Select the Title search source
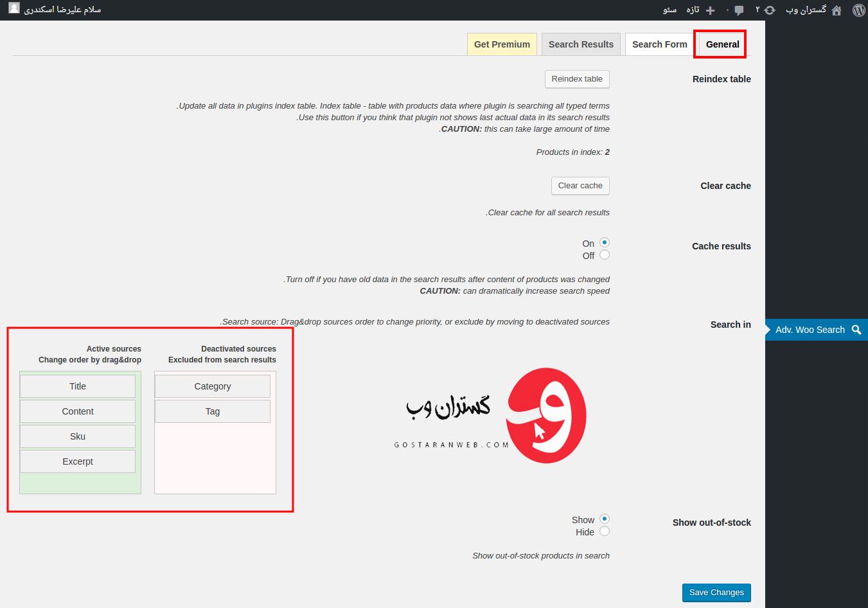This screenshot has height=608, width=868. click(78, 386)
